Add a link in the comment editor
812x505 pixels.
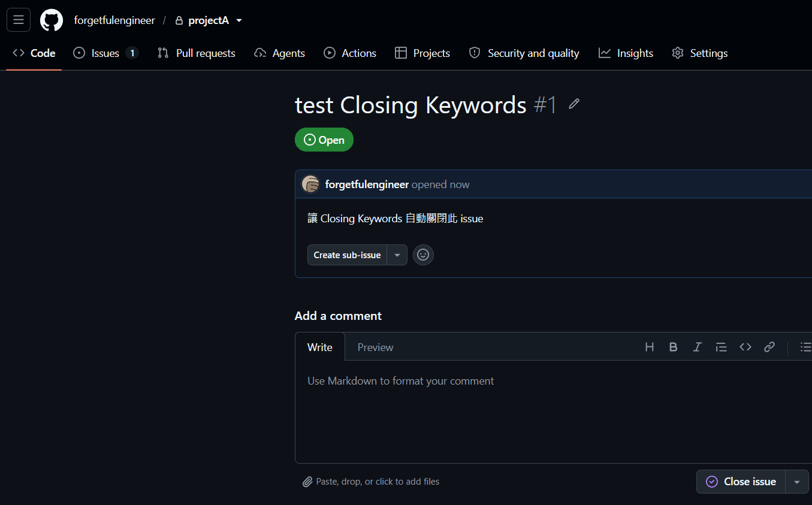tap(769, 347)
